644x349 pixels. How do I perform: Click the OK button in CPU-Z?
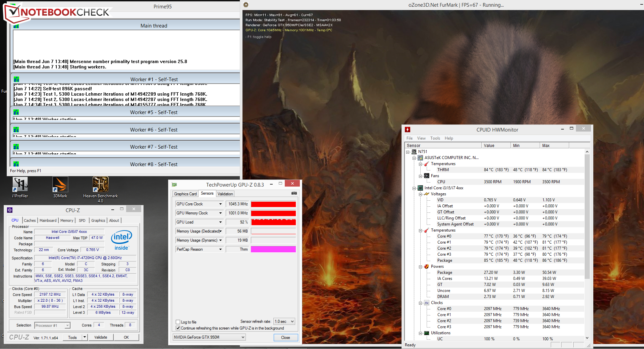tap(126, 337)
